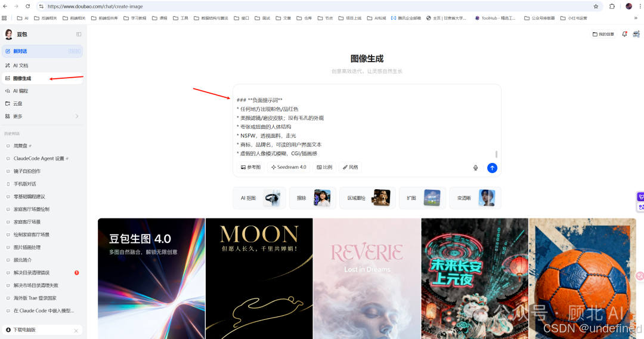Viewport: 644px width, 339px height.
Task: Click the address bar URL
Action: coord(95,7)
